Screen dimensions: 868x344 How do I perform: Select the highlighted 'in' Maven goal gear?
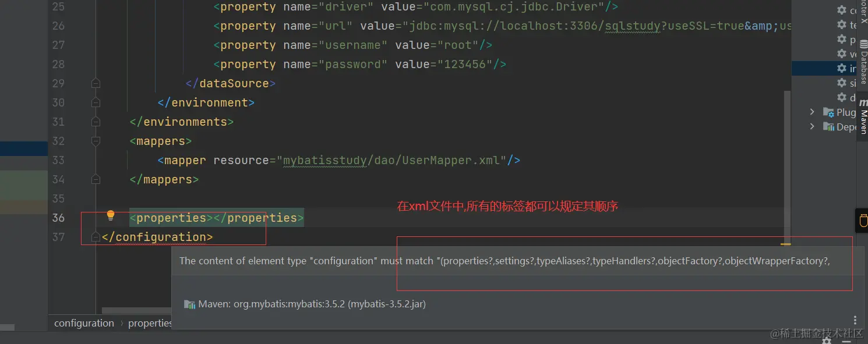point(842,68)
